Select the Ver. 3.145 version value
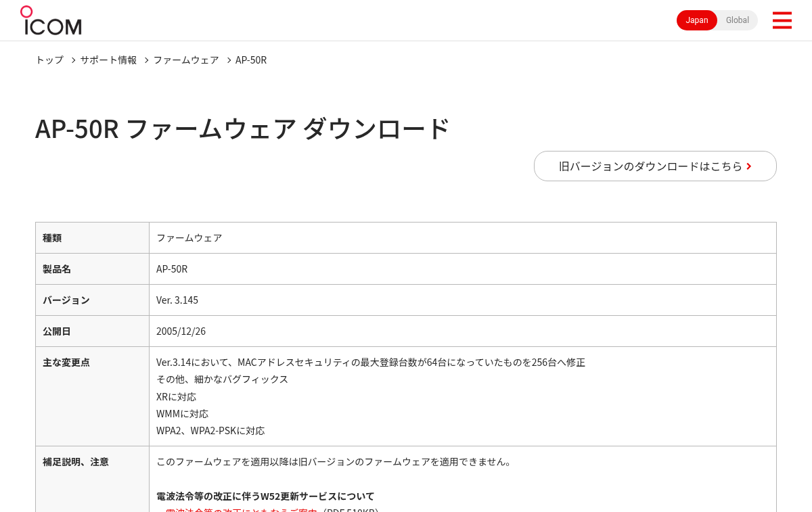 (177, 300)
